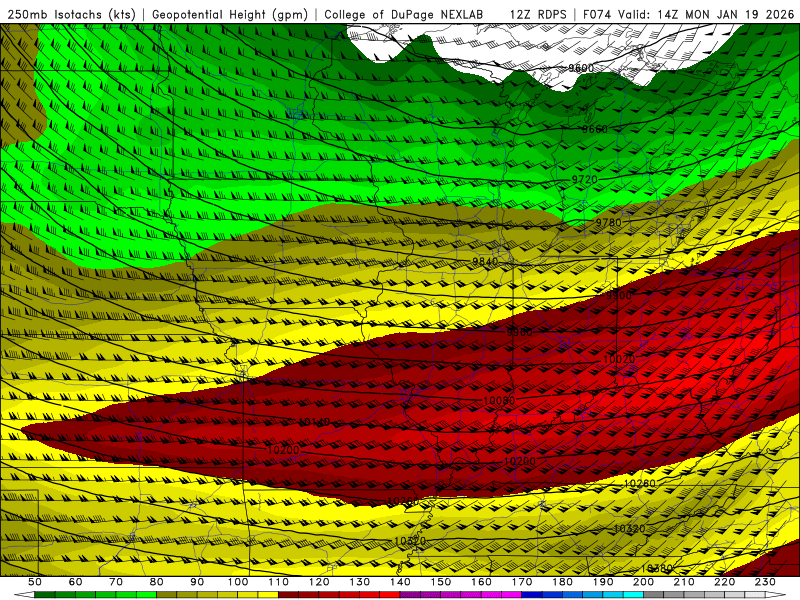
Task: Pick the dark green swatch below 50
Action: (x=44, y=594)
